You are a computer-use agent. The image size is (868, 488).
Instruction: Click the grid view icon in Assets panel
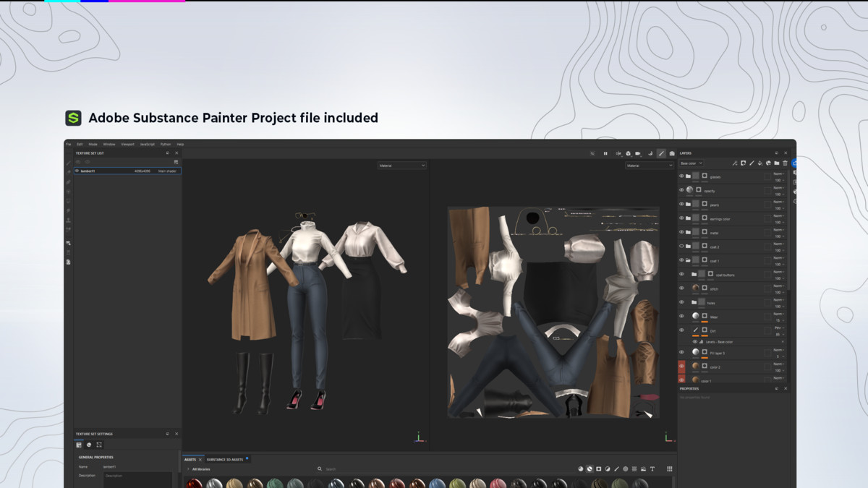point(669,469)
